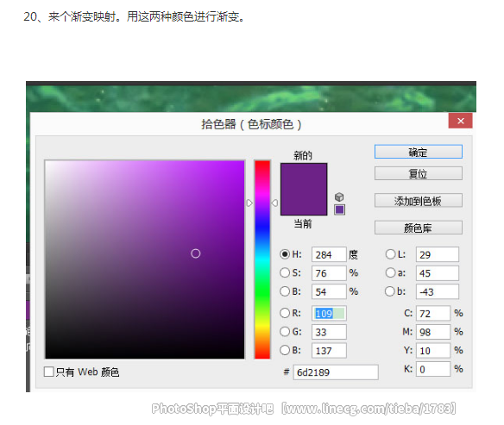Image resolution: width=504 pixels, height=425 pixels.
Task: Click the 添加到色板 button
Action: pos(419,201)
